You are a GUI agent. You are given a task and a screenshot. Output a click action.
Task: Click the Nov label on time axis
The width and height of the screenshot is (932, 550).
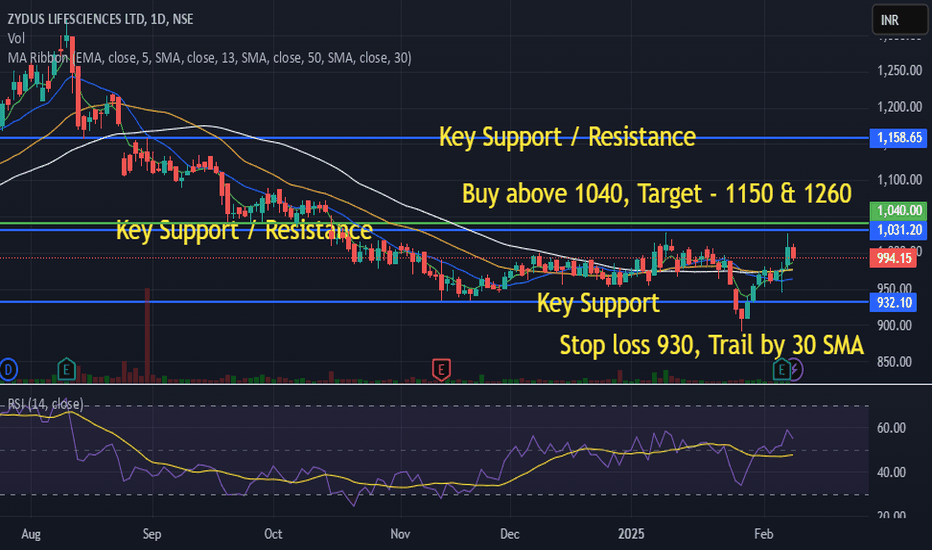(x=400, y=534)
